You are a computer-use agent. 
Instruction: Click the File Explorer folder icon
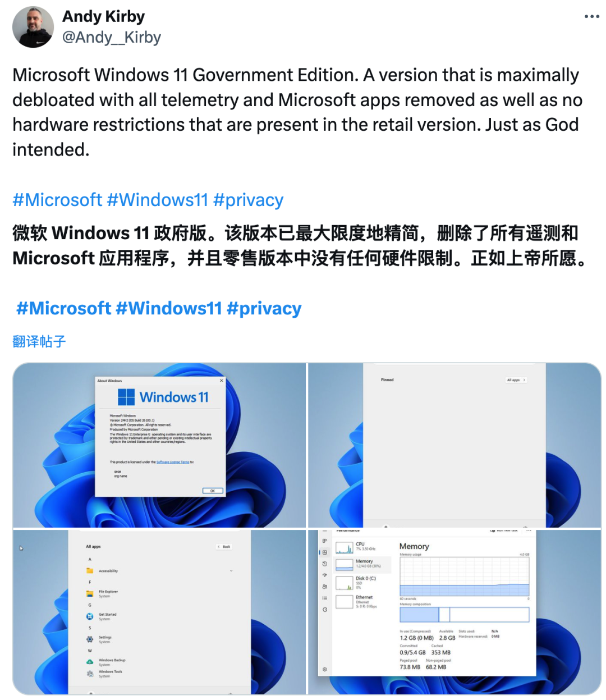click(90, 593)
